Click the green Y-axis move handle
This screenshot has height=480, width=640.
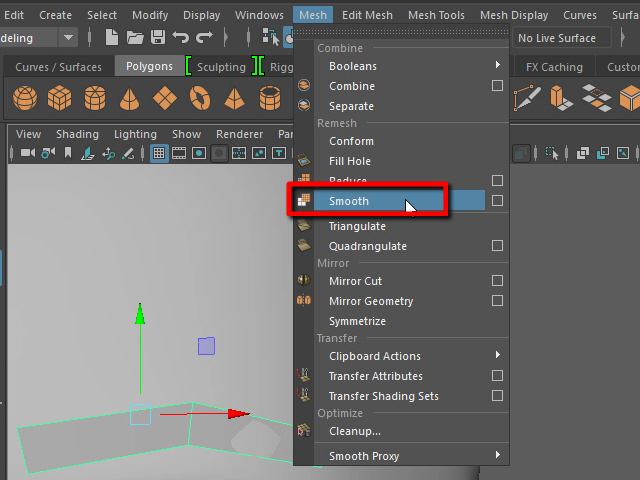click(140, 317)
